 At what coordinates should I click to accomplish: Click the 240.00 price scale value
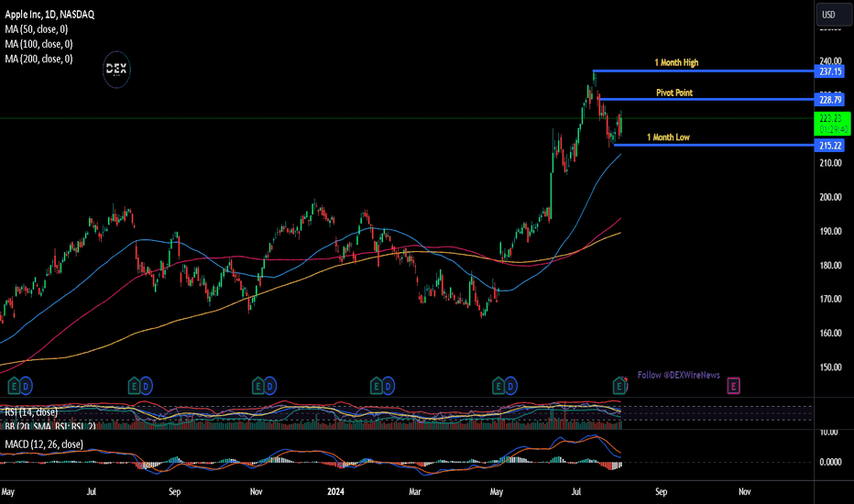click(x=830, y=61)
